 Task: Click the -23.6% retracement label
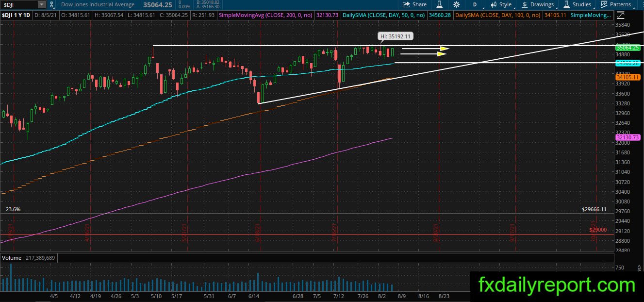(12, 209)
